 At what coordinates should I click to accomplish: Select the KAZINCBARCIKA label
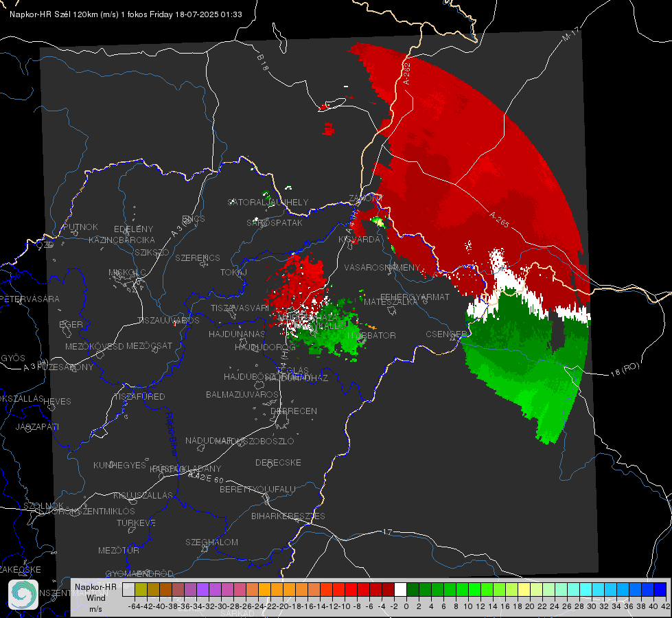(121, 240)
